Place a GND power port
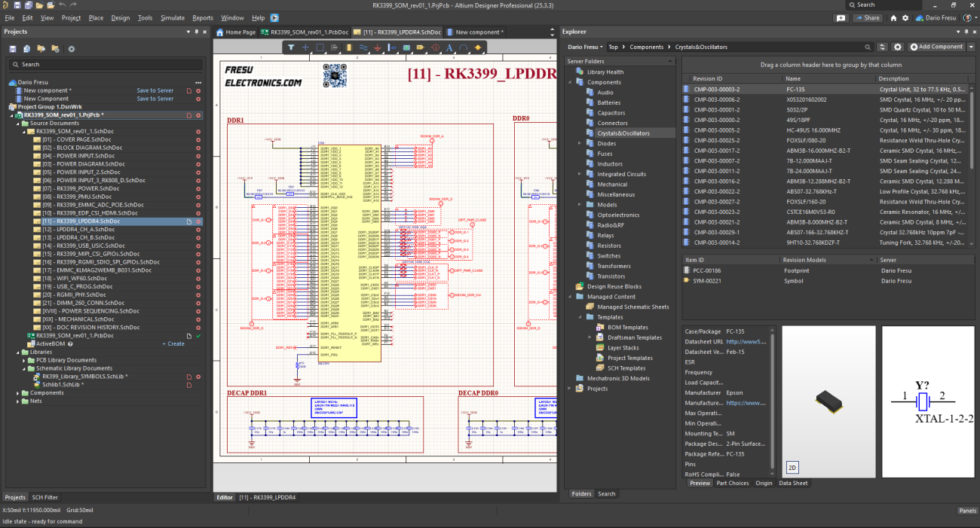The image size is (980, 528). (x=378, y=47)
